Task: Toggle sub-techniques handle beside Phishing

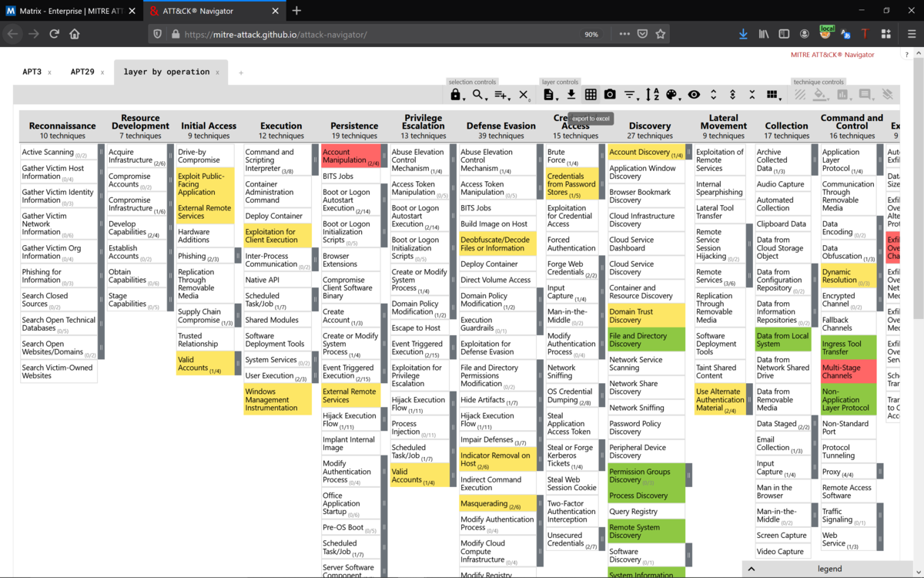Action: pyautogui.click(x=238, y=256)
